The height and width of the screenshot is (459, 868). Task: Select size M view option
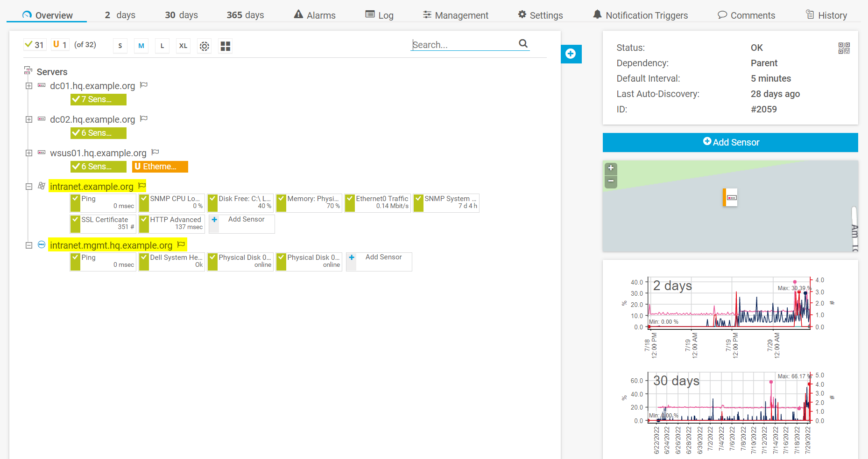[x=141, y=46]
